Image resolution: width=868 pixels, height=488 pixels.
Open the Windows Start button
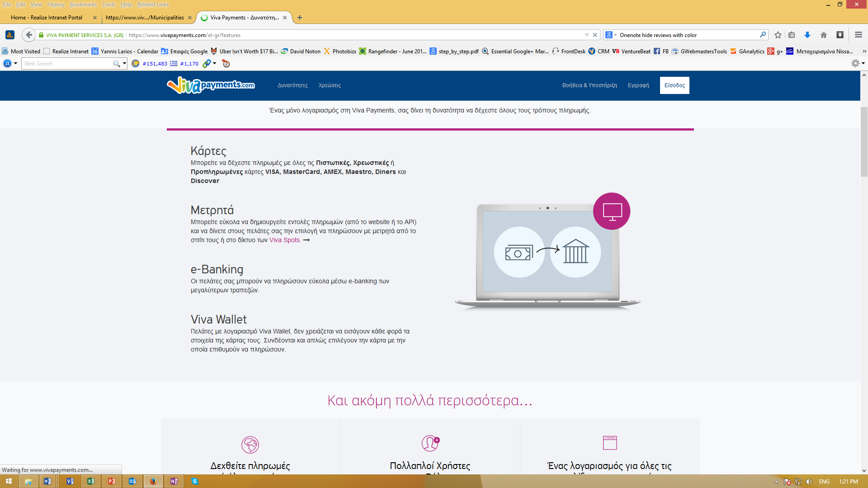(x=9, y=481)
